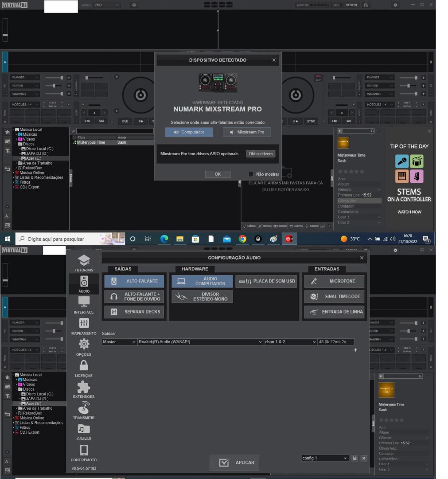Select Áudio Computador hardware option
This screenshot has height=479, width=448.
click(202, 281)
